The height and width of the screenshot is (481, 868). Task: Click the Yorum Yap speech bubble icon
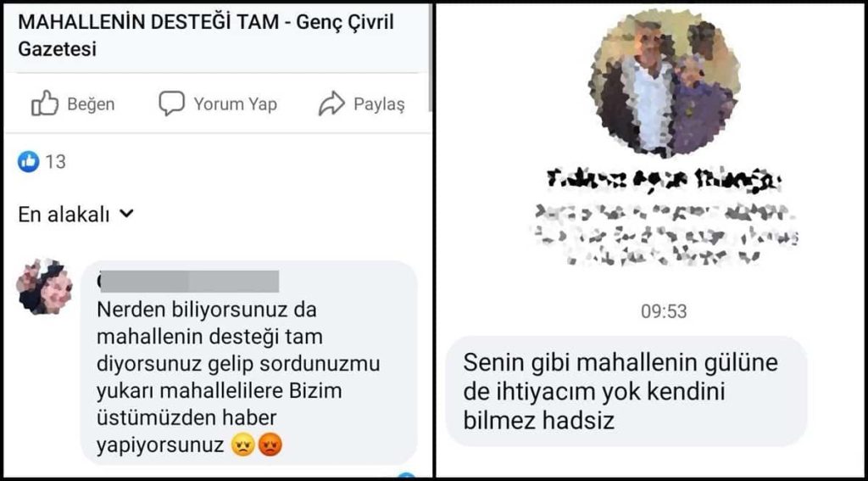pyautogui.click(x=171, y=103)
